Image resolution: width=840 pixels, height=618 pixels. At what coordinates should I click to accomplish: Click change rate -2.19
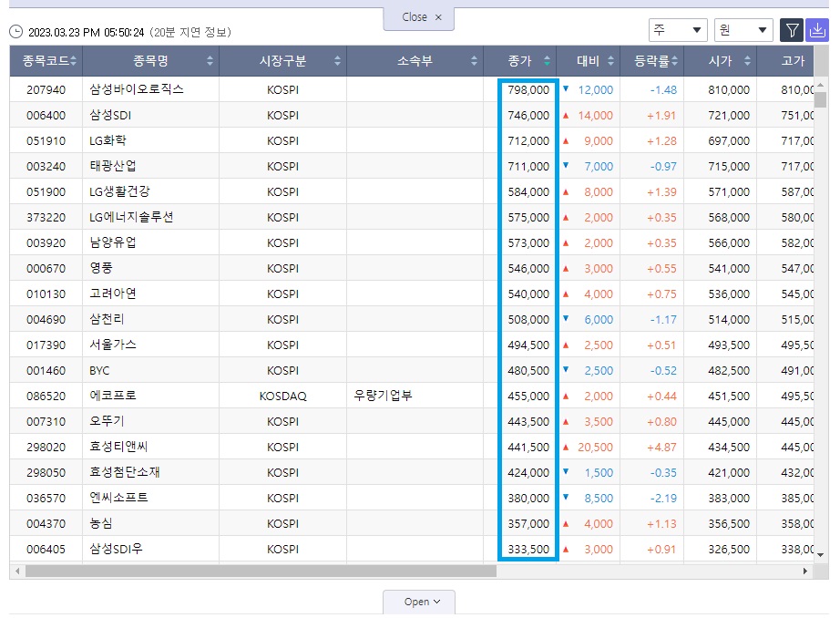pos(663,498)
